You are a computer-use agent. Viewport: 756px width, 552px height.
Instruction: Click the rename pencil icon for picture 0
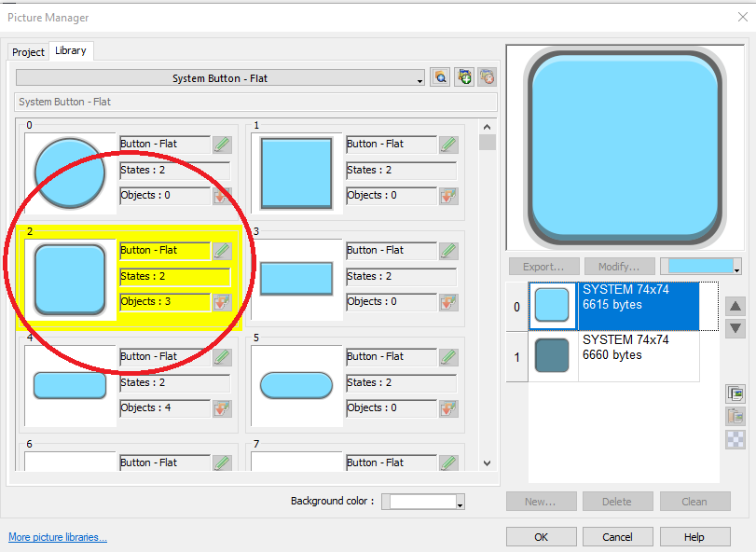pos(221,145)
